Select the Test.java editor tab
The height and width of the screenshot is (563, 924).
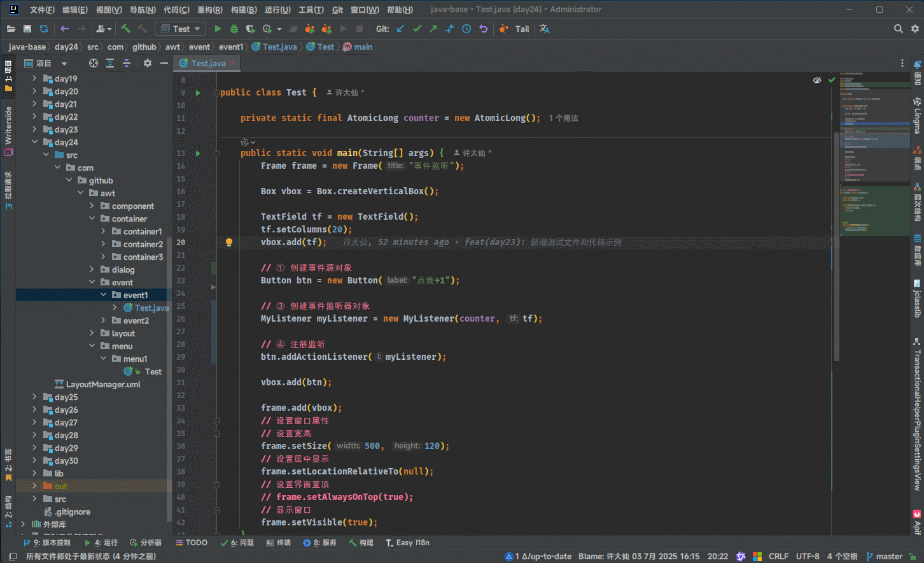[x=208, y=63]
